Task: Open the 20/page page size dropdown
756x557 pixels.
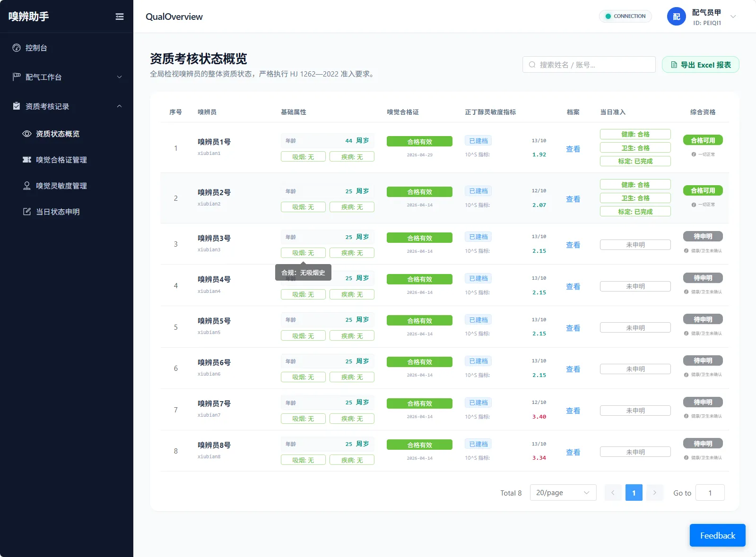Action: coord(563,493)
